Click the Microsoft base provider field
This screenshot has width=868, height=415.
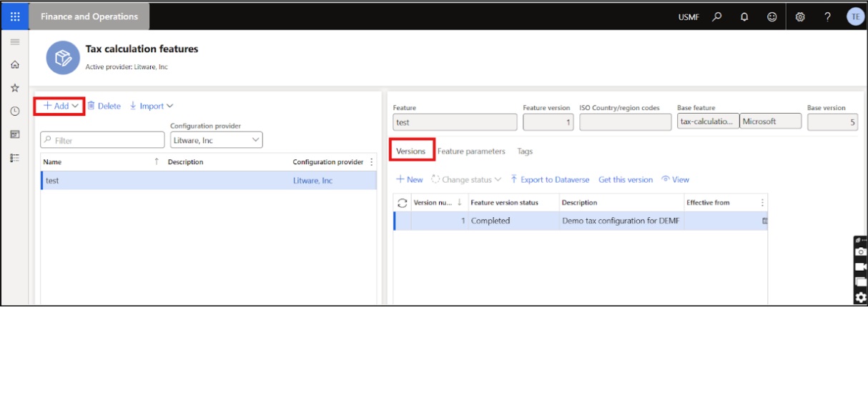[771, 121]
